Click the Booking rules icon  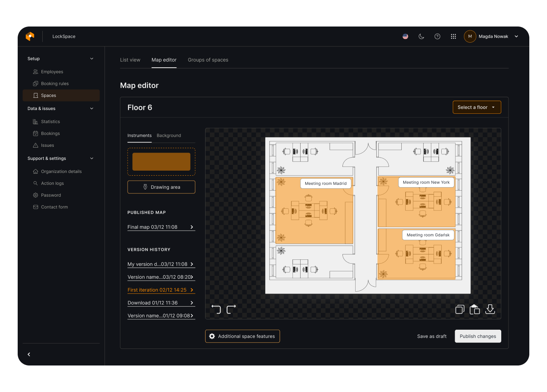click(35, 84)
